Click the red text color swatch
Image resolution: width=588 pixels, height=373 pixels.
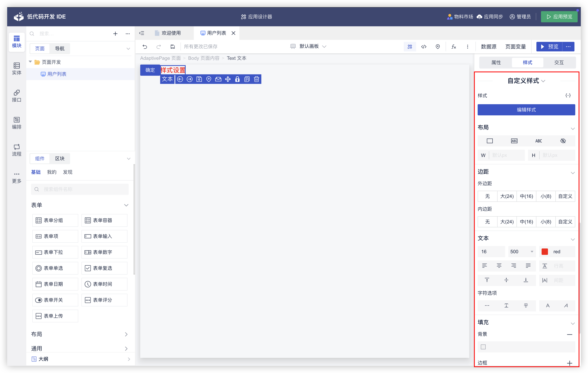(545, 252)
